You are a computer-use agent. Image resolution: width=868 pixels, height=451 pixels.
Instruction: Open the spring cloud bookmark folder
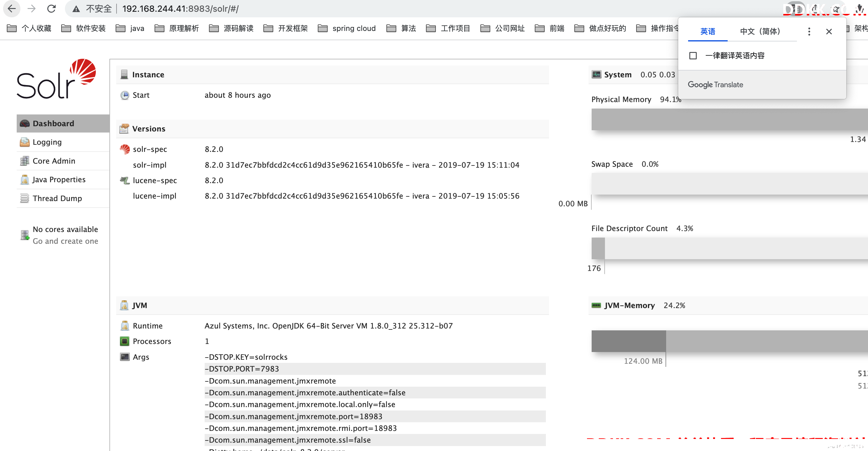pyautogui.click(x=347, y=28)
